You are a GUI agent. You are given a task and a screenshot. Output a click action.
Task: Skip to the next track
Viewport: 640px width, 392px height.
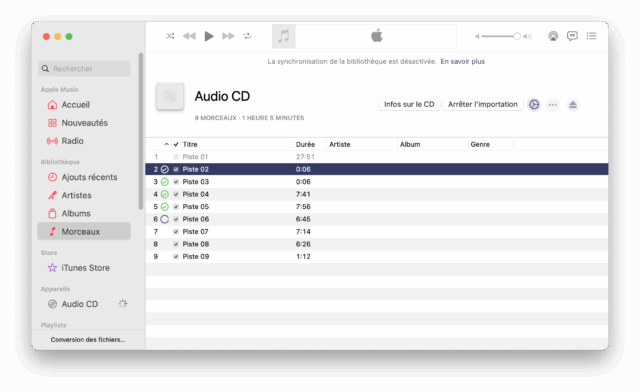pyautogui.click(x=228, y=36)
